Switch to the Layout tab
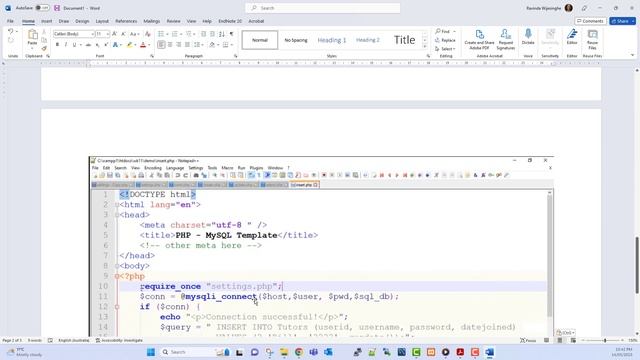This screenshot has height=360, width=640. coord(102,21)
